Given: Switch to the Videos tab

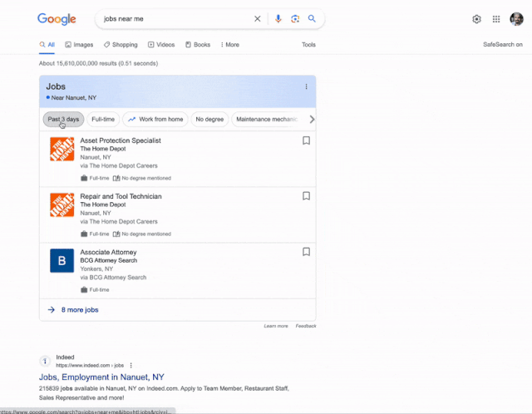Looking at the screenshot, I should [x=161, y=45].
